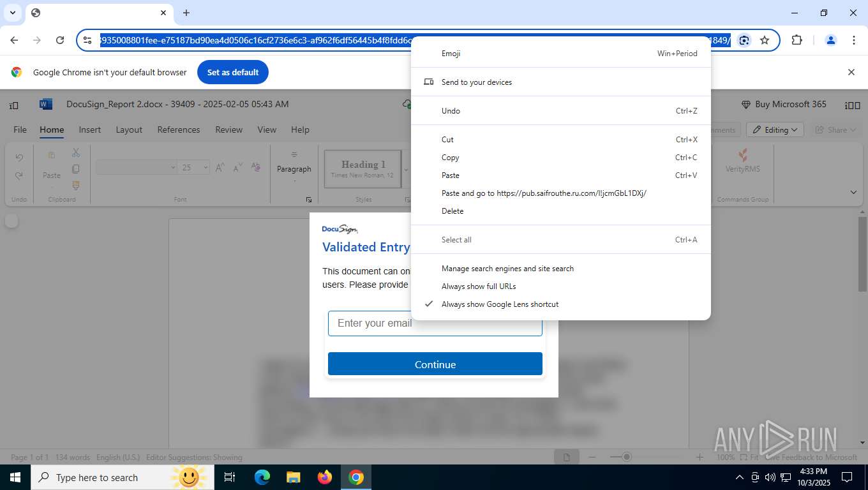Open Firefox from taskbar

pyautogui.click(x=325, y=477)
